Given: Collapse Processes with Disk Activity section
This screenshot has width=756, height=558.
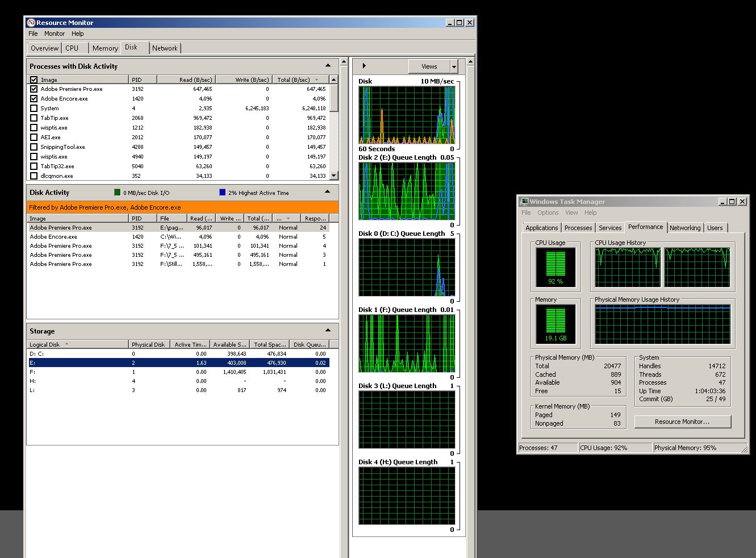Looking at the screenshot, I should [x=328, y=66].
